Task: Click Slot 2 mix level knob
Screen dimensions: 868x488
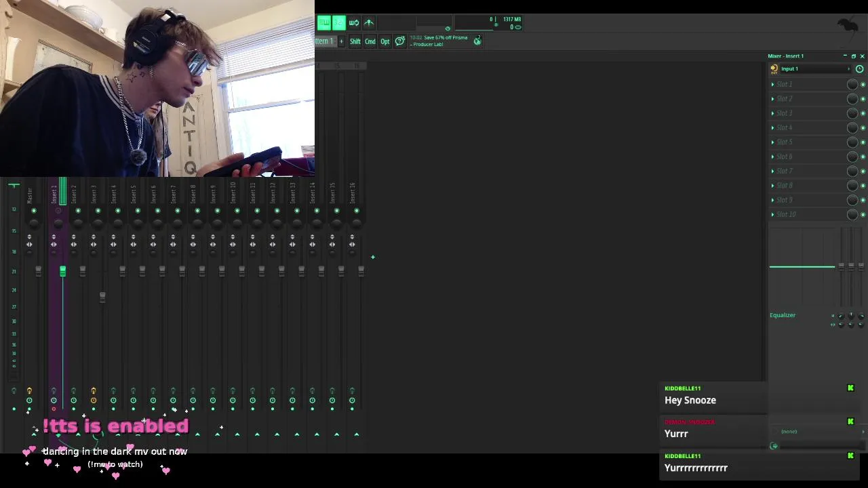Action: [x=852, y=99]
